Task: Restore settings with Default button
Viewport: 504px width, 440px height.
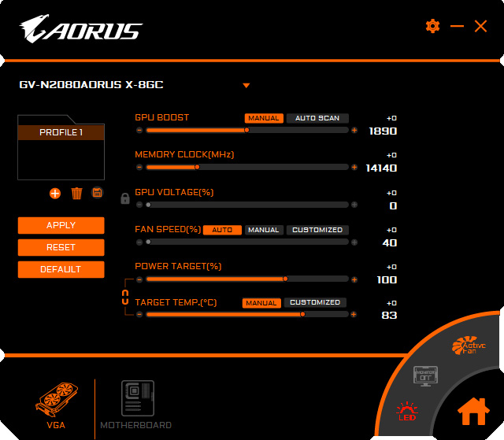Action: click(61, 269)
